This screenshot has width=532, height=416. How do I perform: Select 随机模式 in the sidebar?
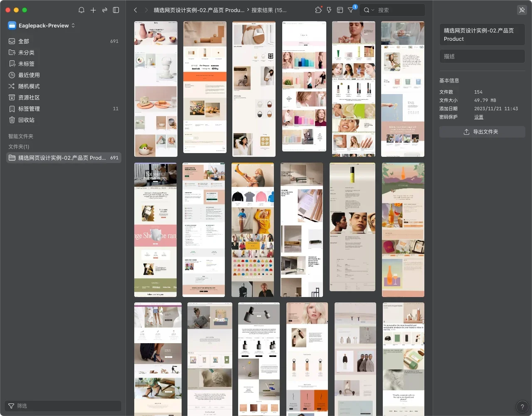[29, 86]
